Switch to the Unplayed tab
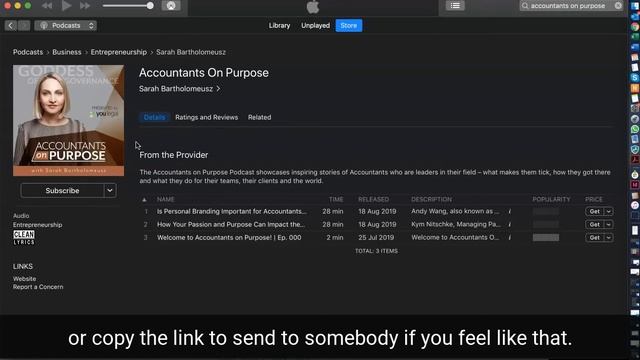 316,25
